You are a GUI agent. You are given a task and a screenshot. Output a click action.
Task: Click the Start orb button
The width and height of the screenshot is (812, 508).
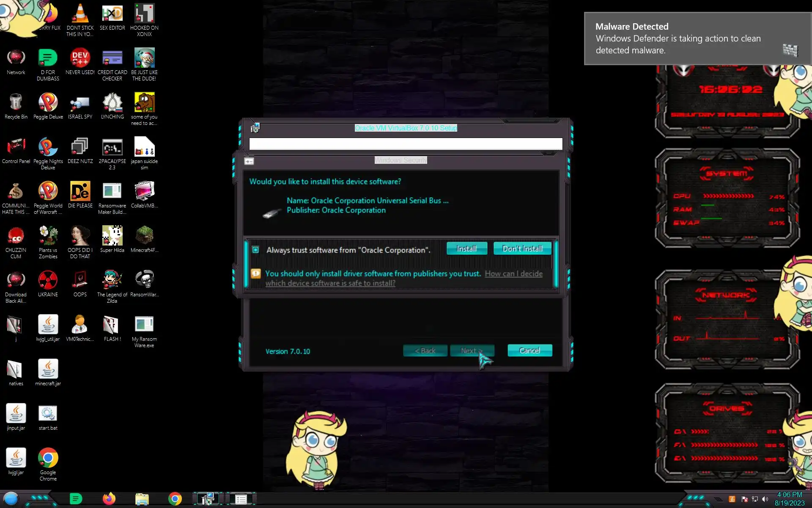pyautogui.click(x=11, y=499)
